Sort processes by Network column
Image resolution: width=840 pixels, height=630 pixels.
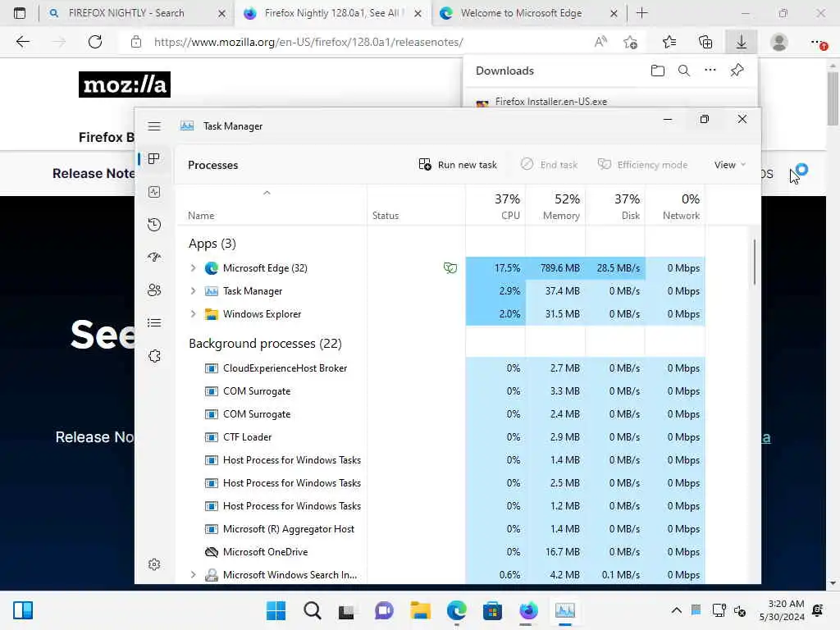tap(676, 206)
